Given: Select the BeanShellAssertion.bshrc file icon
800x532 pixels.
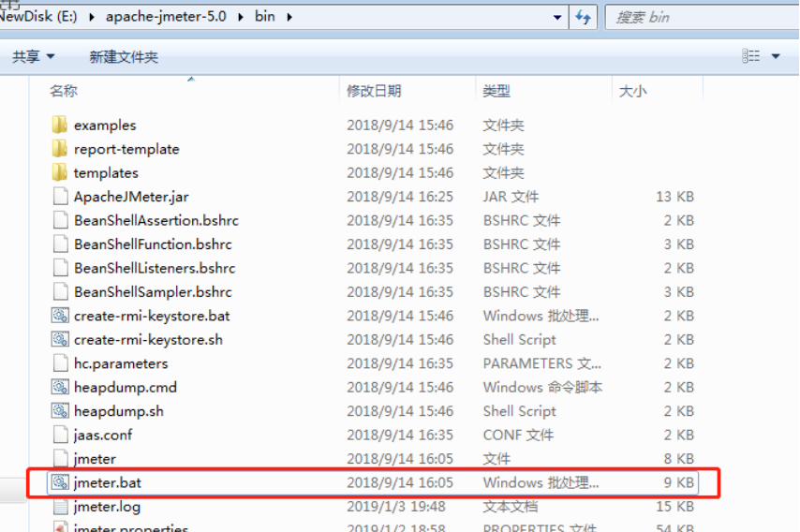Looking at the screenshot, I should (60, 220).
